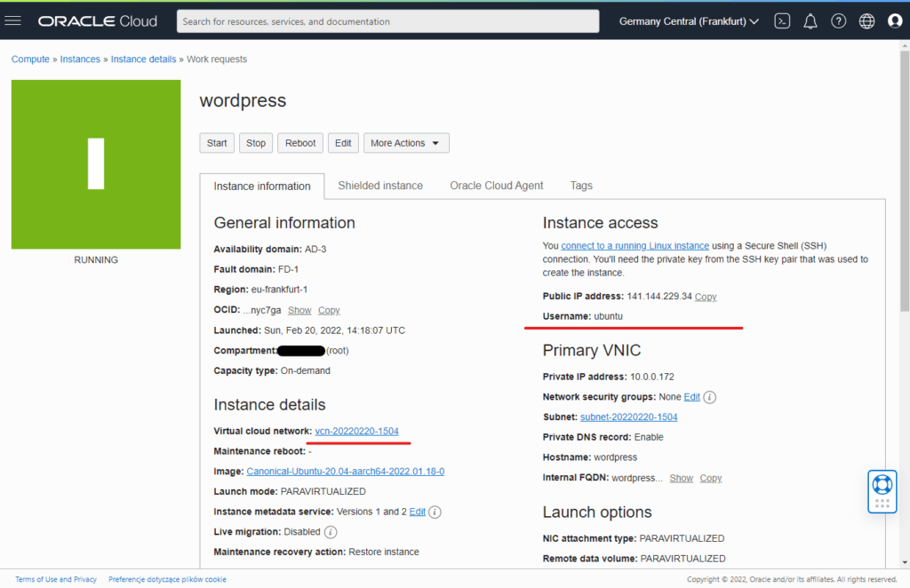This screenshot has height=588, width=910.
Task: Click the green instance status thumbnail
Action: (x=96, y=164)
